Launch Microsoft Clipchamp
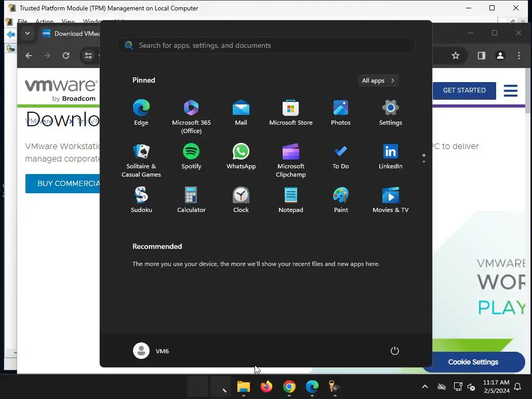Viewport: 532px width, 399px height. tap(291, 160)
